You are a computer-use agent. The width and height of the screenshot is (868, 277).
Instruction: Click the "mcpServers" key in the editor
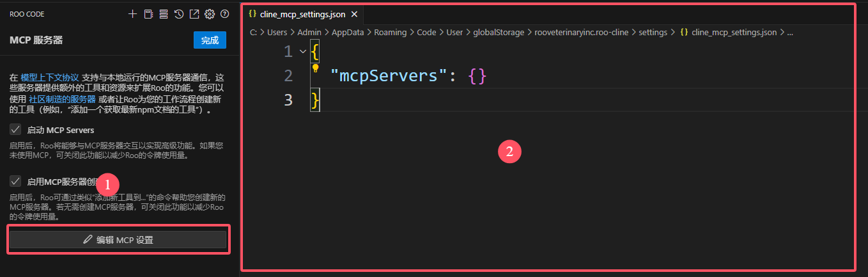pos(388,76)
